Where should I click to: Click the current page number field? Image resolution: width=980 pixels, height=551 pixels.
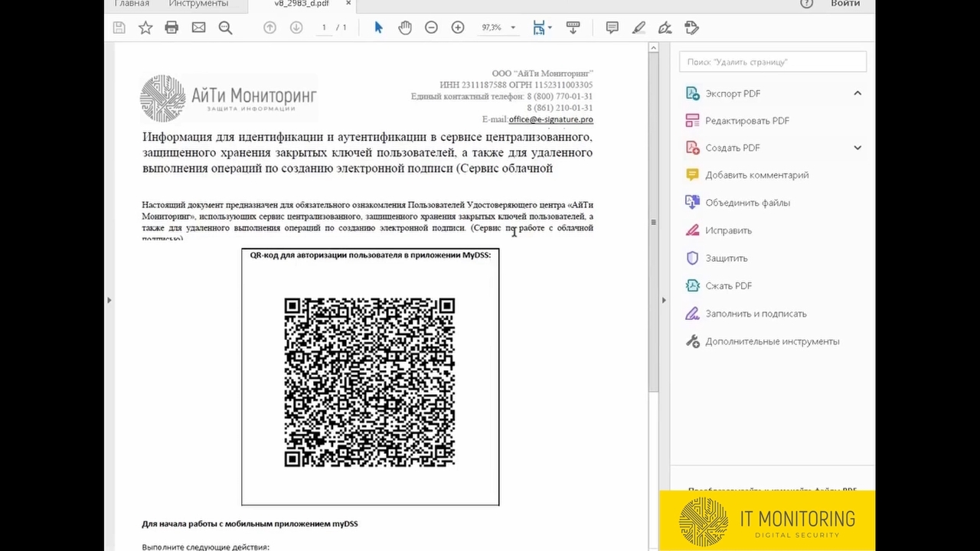(x=324, y=28)
